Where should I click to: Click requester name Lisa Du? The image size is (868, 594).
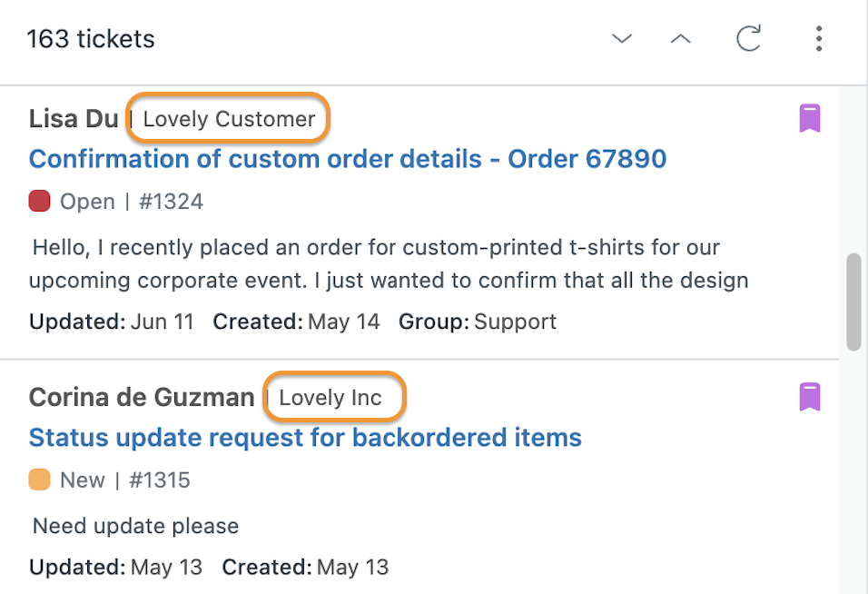[74, 118]
